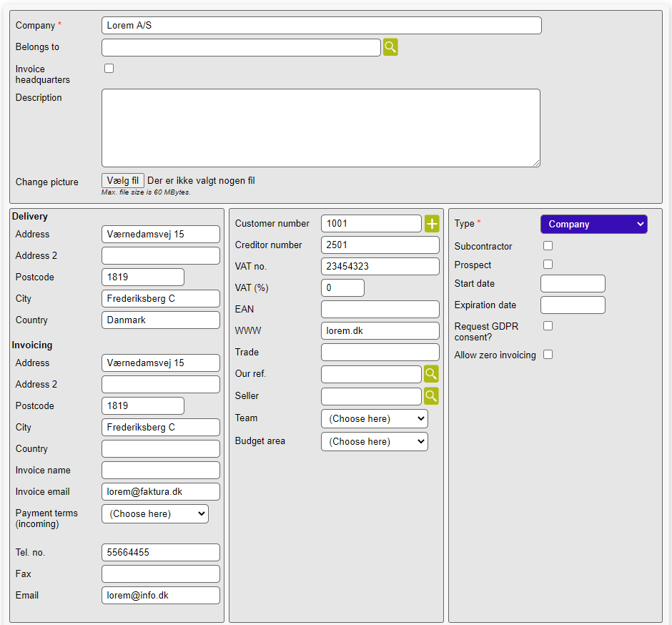Viewport: 672px width, 625px height.
Task: Click the Seller search magnifier icon
Action: (431, 396)
